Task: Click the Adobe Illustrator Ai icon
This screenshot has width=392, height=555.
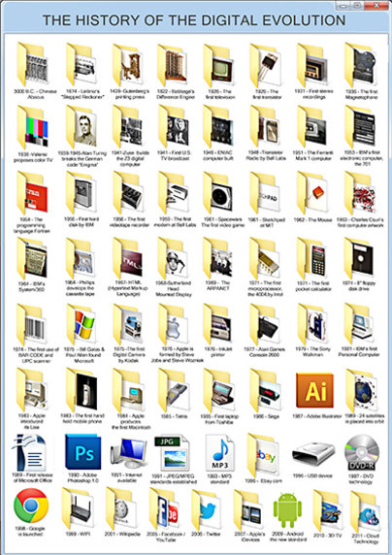Action: (314, 390)
